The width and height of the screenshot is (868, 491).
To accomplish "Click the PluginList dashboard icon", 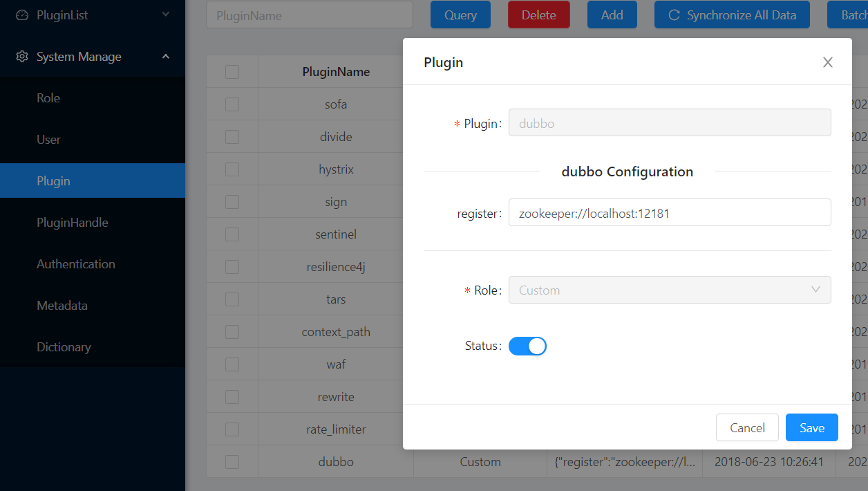I will coord(22,15).
